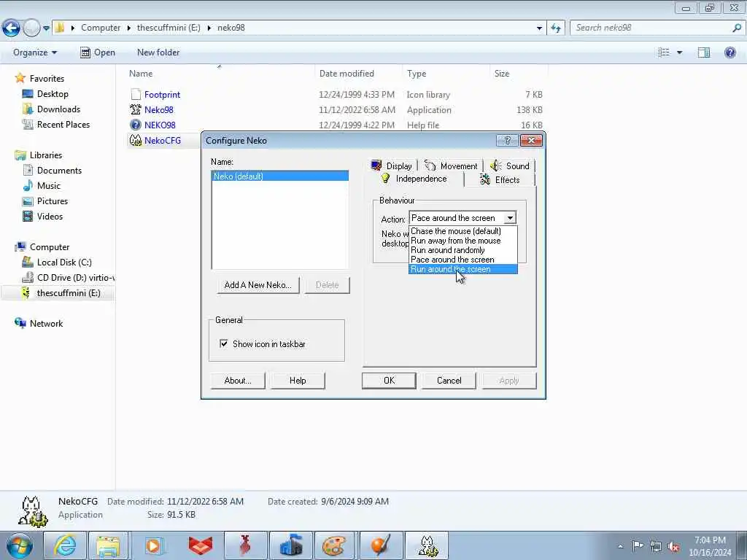Select the Neko98 application file
Viewport: 747px width, 560px height.
coord(158,109)
